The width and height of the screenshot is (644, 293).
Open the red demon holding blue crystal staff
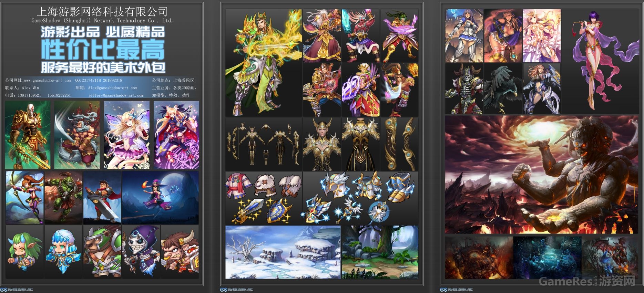(x=360, y=35)
